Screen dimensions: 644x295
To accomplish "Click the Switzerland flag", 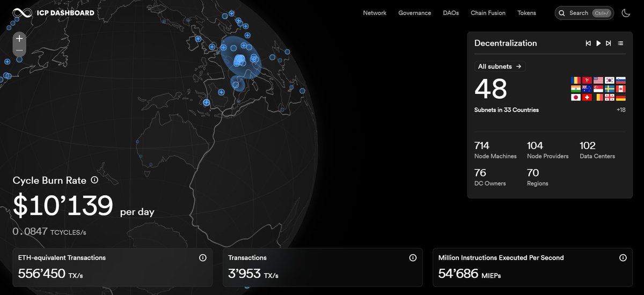I will [587, 98].
